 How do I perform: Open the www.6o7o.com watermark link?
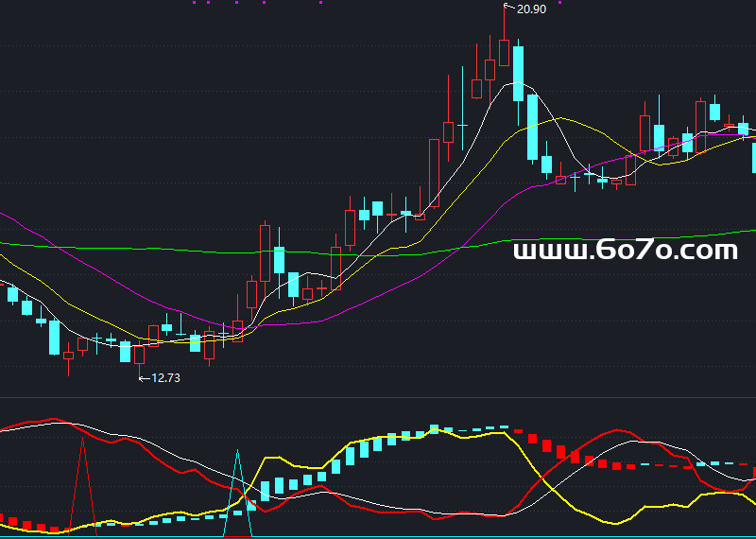(x=626, y=251)
